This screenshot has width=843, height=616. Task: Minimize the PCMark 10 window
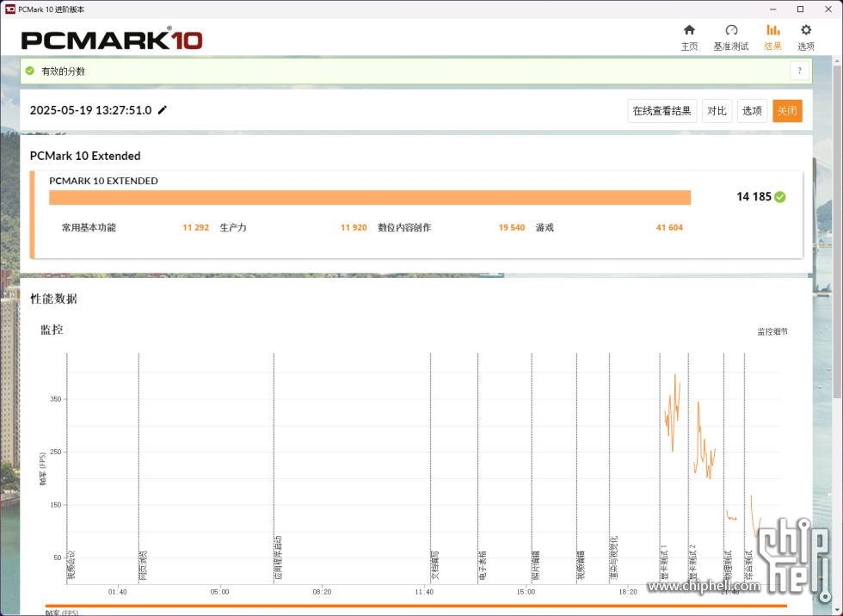[772, 9]
